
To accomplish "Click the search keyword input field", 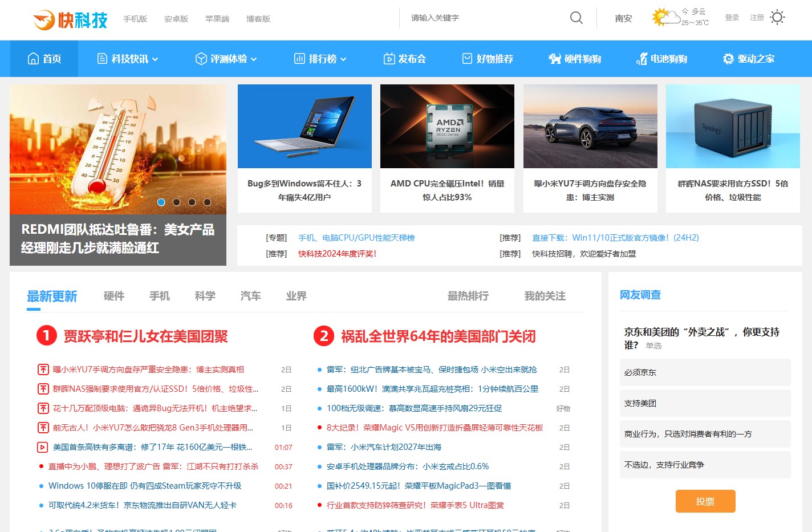I will (x=485, y=18).
